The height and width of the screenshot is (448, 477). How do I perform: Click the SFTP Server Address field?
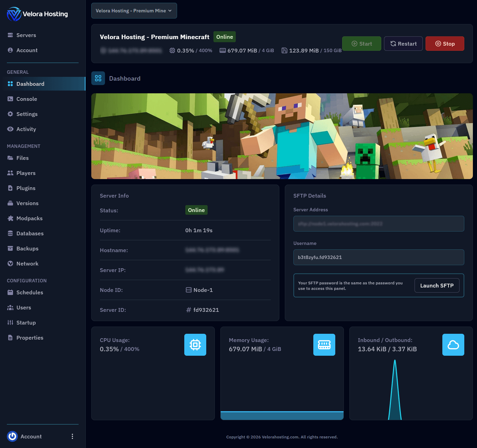(379, 224)
